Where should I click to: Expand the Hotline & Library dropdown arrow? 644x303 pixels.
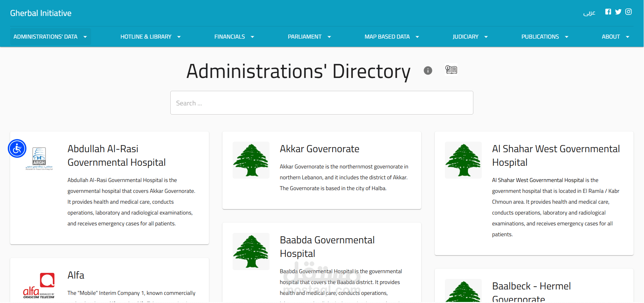click(x=179, y=37)
